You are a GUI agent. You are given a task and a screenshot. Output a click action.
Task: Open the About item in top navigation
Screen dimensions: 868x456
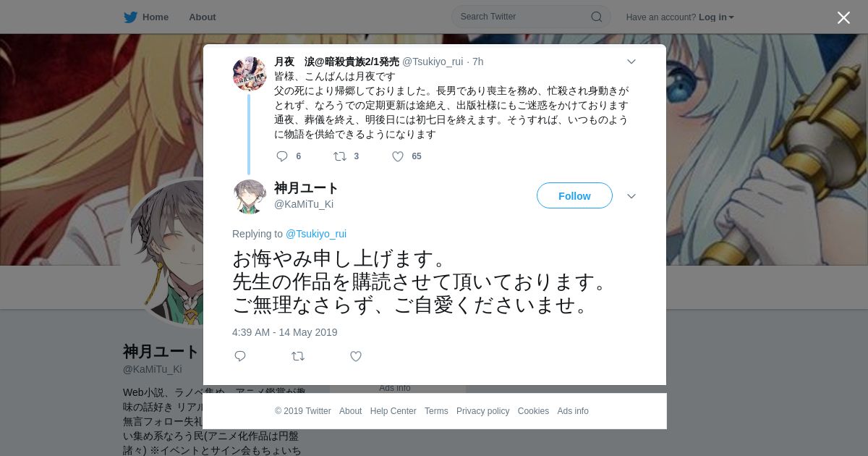click(x=202, y=17)
